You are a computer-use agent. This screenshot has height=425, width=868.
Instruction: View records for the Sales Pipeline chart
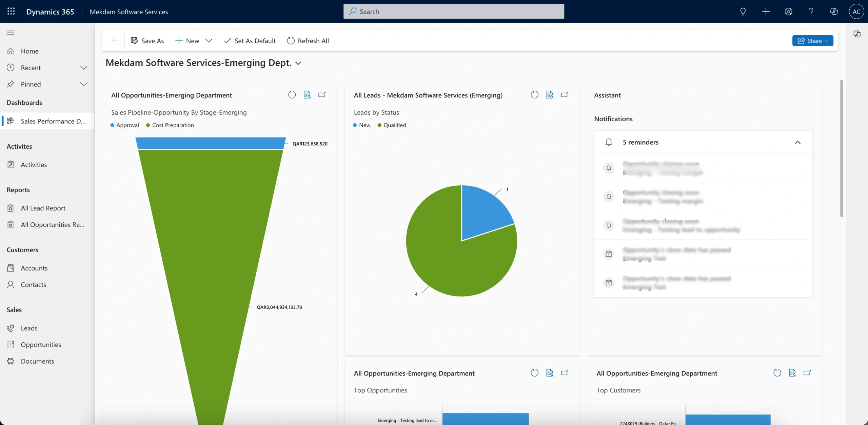[307, 95]
